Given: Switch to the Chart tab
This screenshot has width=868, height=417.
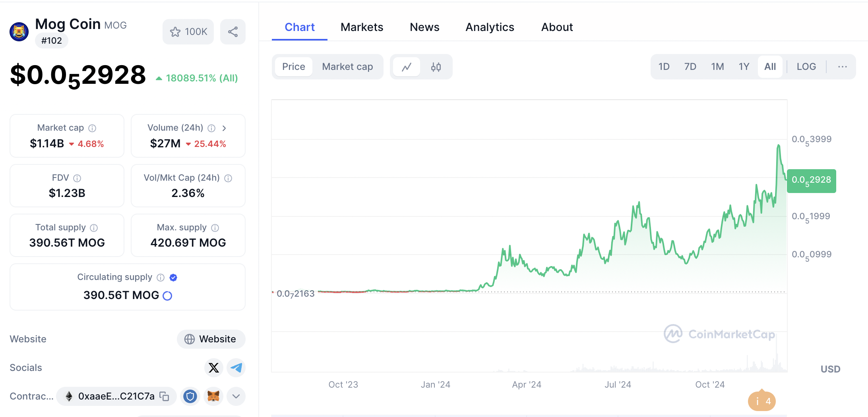Looking at the screenshot, I should pyautogui.click(x=300, y=27).
